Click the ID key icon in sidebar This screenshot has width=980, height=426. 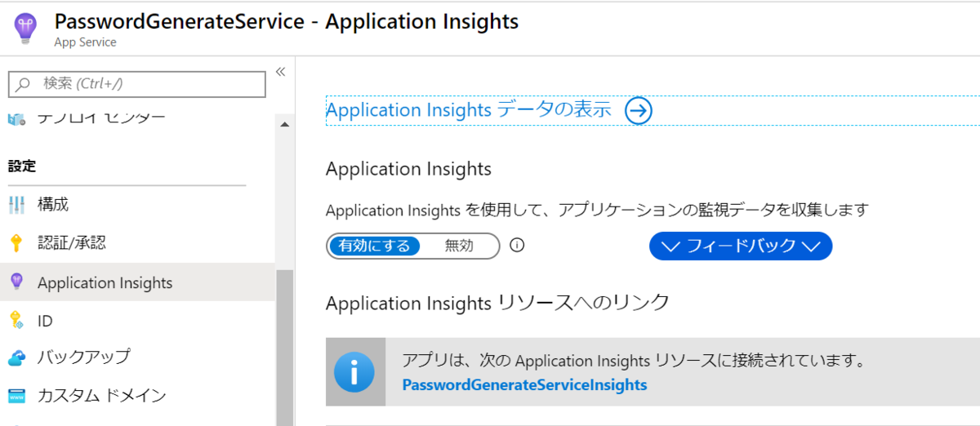(x=16, y=321)
